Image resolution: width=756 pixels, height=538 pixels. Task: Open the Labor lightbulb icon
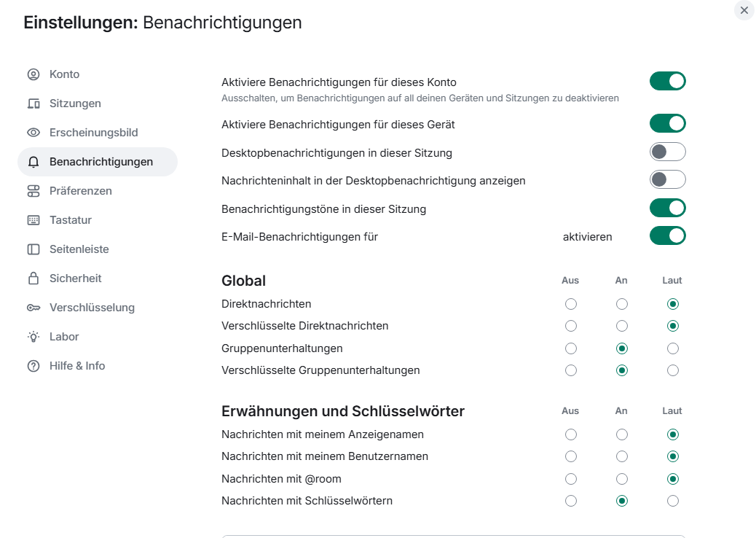click(x=34, y=336)
